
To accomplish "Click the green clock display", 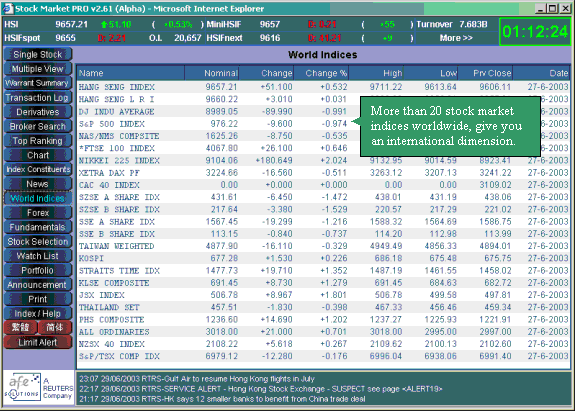I will 535,32.
